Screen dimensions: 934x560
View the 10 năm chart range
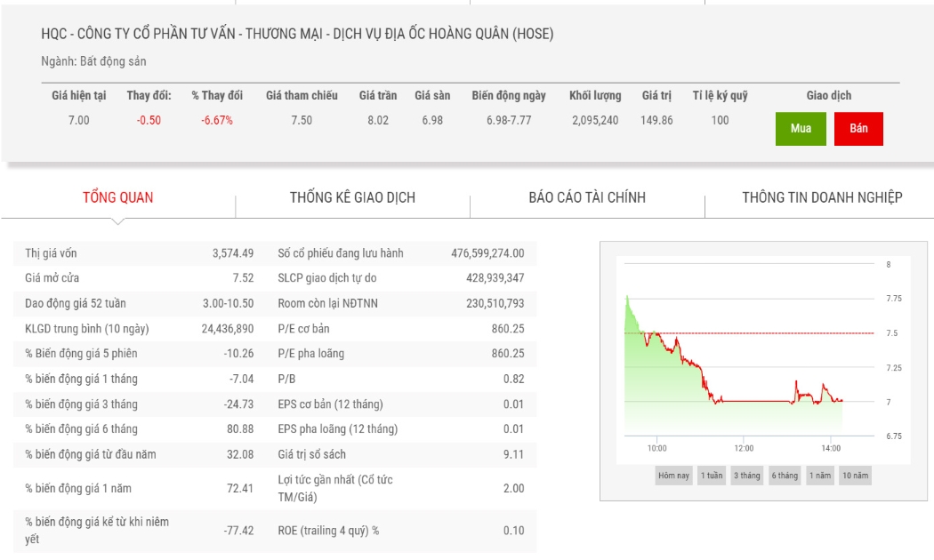coord(856,476)
